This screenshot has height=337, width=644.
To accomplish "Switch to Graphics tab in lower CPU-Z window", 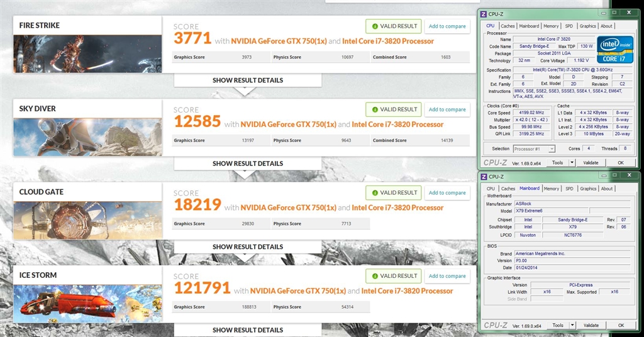I will pos(588,189).
